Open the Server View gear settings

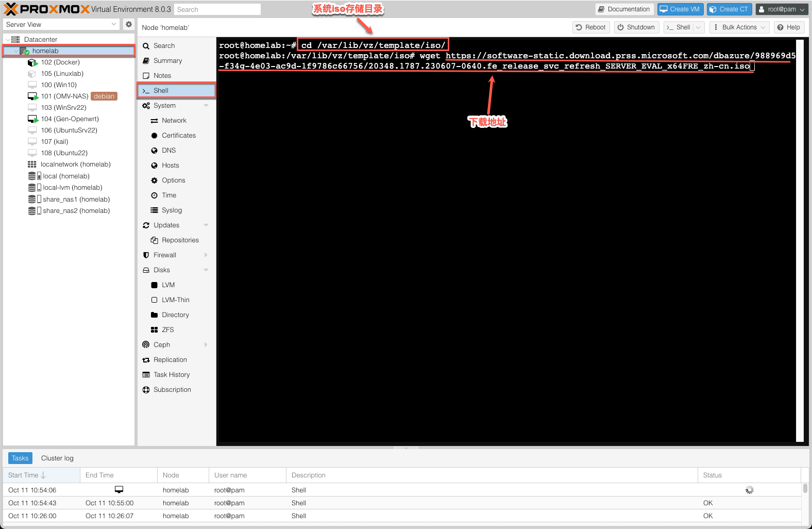pos(129,24)
